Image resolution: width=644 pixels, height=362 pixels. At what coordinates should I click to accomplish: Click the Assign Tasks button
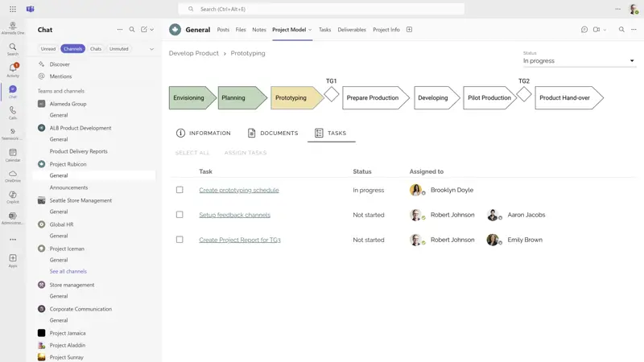tap(246, 153)
